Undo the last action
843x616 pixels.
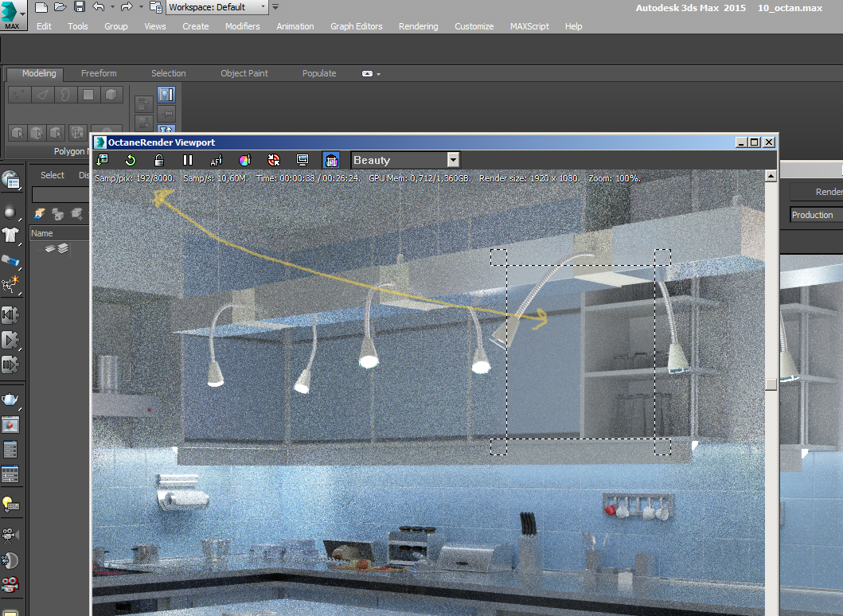point(99,7)
